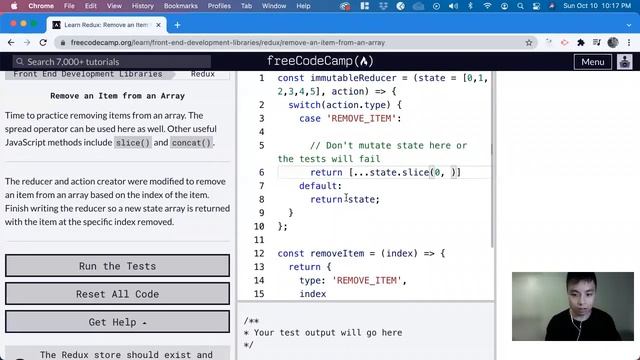
Task: Click the date and time in menu bar
Action: coord(597,6)
